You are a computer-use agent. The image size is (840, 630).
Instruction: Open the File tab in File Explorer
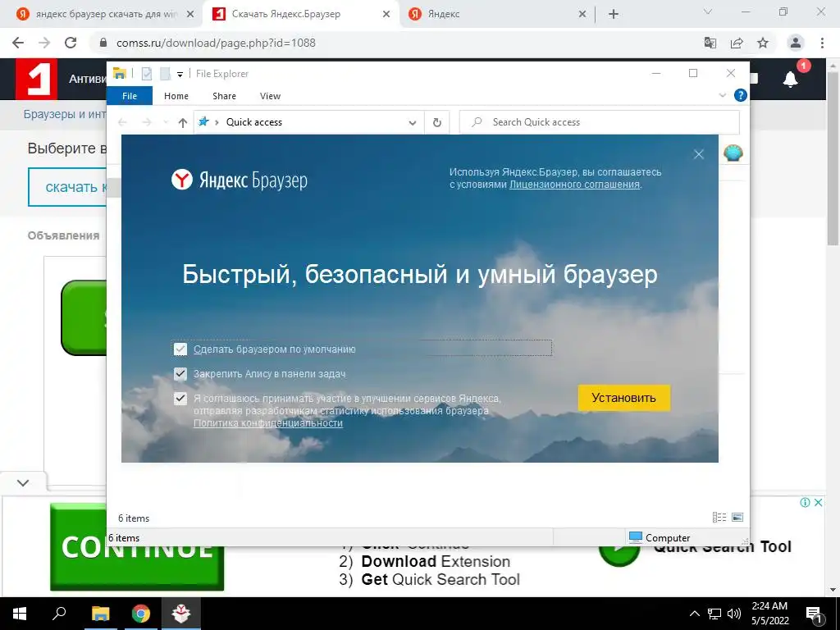click(130, 96)
